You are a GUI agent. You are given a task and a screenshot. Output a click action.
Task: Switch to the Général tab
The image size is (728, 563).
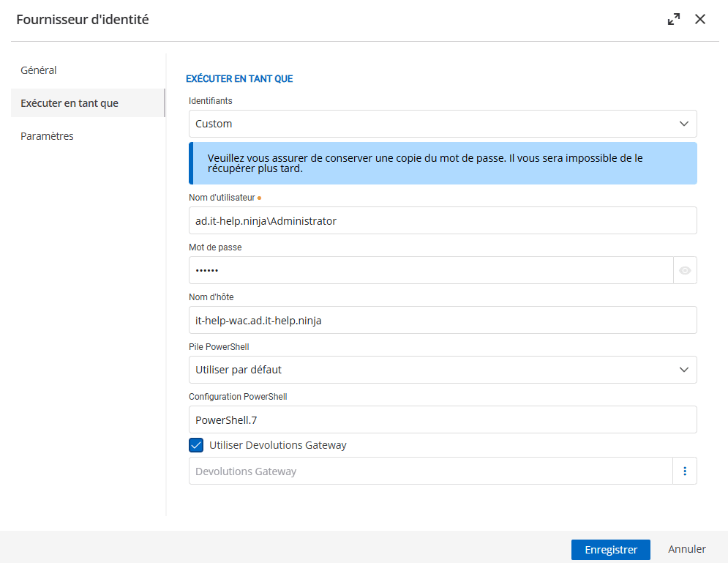pyautogui.click(x=38, y=70)
